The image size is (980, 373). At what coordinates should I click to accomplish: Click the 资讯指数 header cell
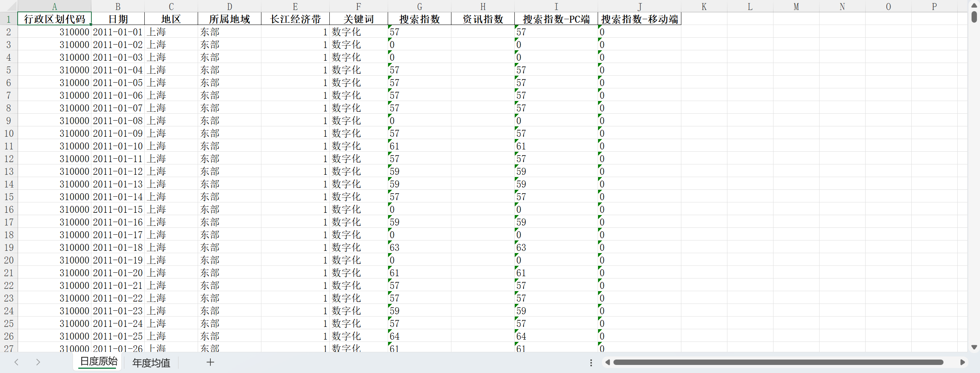click(x=483, y=19)
